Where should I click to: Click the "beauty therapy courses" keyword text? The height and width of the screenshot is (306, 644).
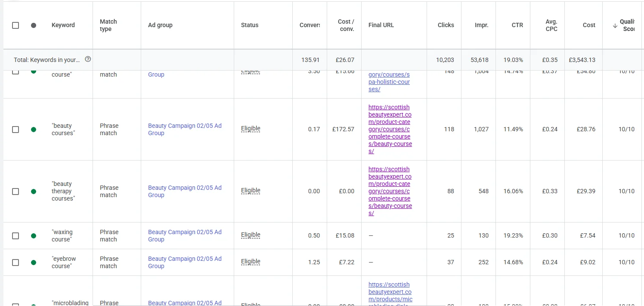tap(63, 192)
